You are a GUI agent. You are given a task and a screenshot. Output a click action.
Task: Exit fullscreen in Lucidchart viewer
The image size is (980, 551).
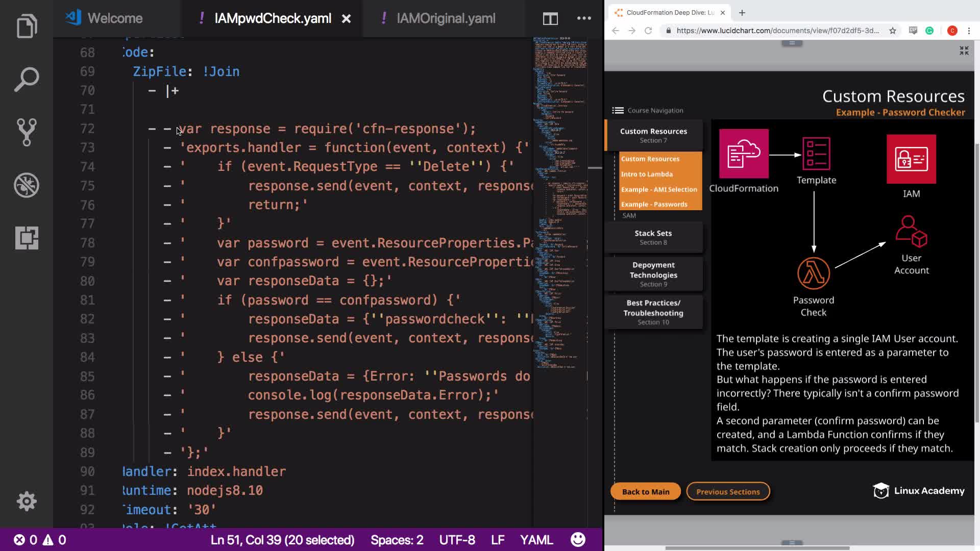point(964,51)
